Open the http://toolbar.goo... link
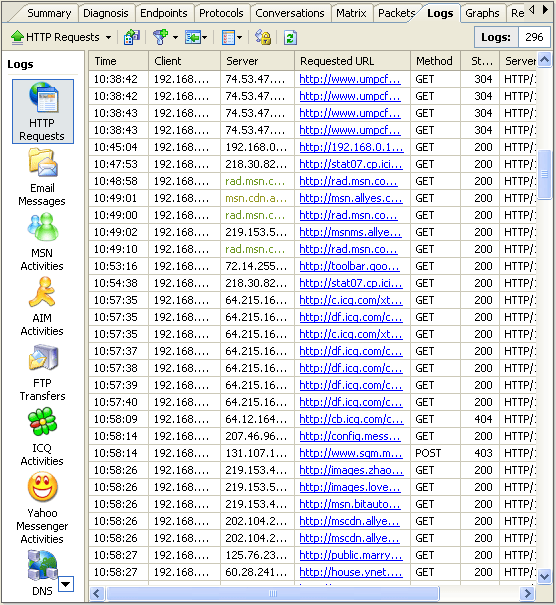556x605 pixels. tap(350, 266)
